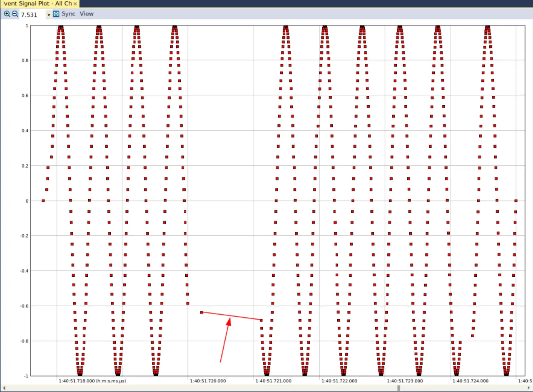Click the zoom out magnifier icon
533x392 pixels.
pyautogui.click(x=15, y=14)
